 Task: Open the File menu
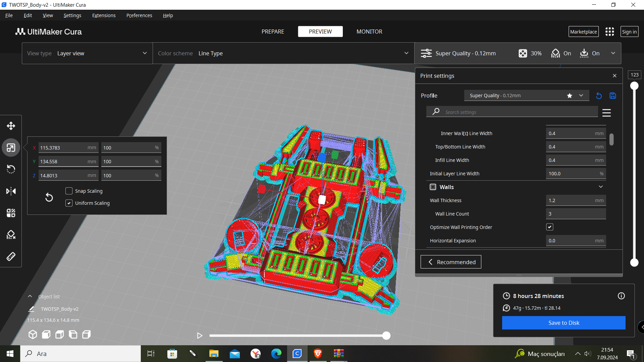[9, 15]
